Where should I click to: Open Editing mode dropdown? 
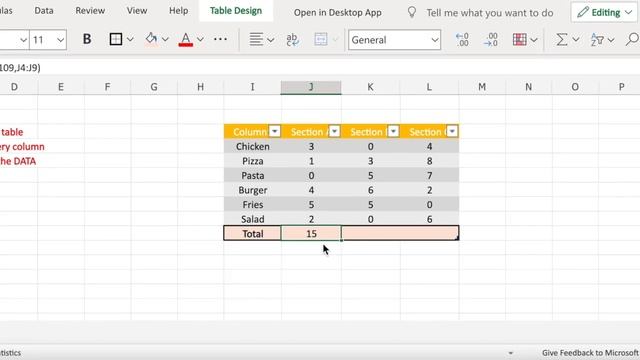604,13
